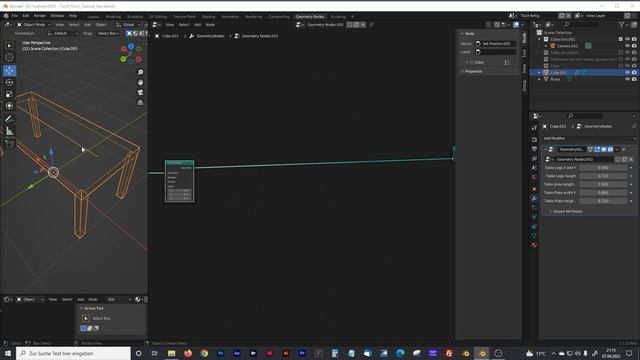Adjust Table Legs X and Y value slider

click(x=603, y=168)
